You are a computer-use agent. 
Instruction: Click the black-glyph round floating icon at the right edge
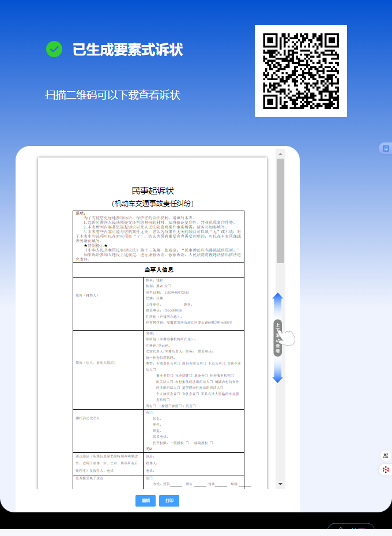[x=386, y=456]
